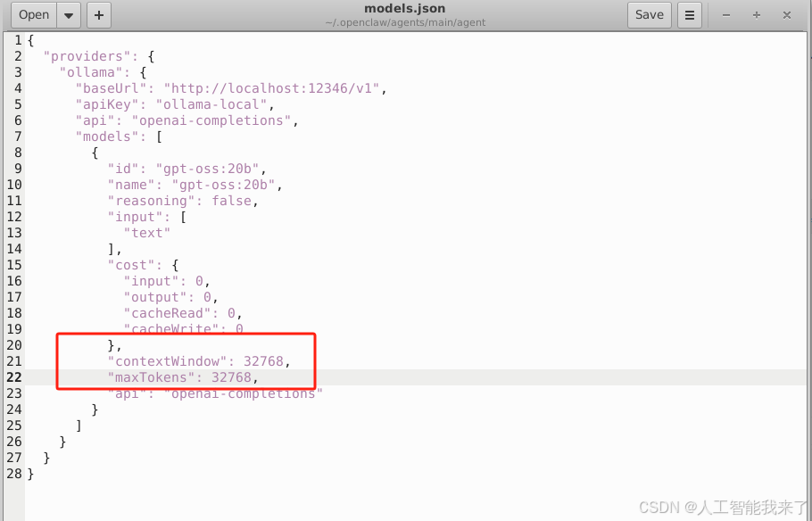This screenshot has width=812, height=521.
Task: Click the "ollama" key on line 3
Action: 91,72
